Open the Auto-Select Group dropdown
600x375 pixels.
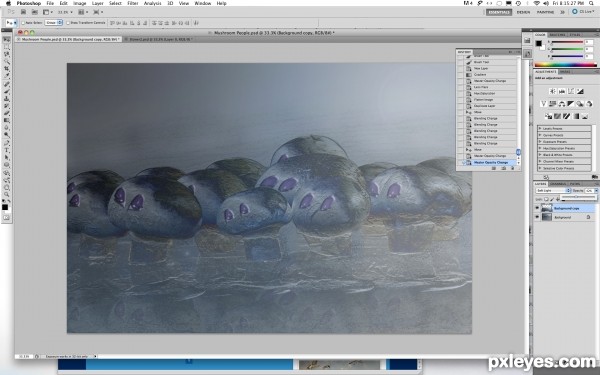[54, 23]
